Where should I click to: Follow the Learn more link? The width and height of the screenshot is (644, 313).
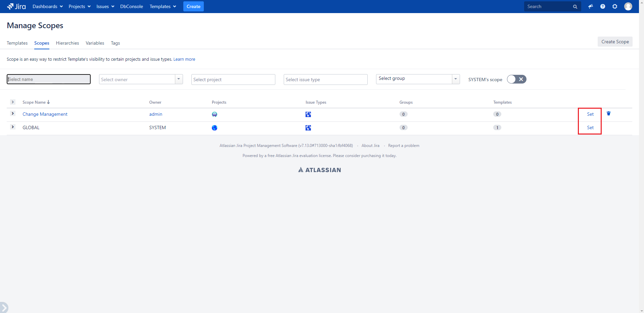pyautogui.click(x=184, y=59)
